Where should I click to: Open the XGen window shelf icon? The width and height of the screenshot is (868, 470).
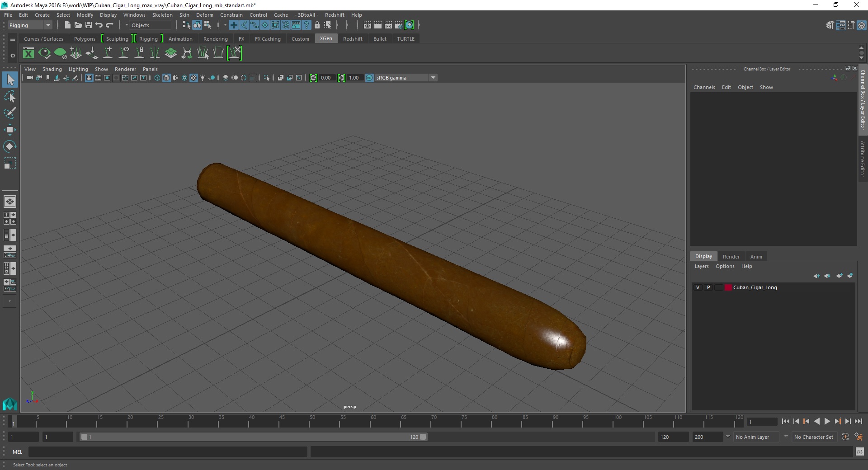tap(28, 53)
